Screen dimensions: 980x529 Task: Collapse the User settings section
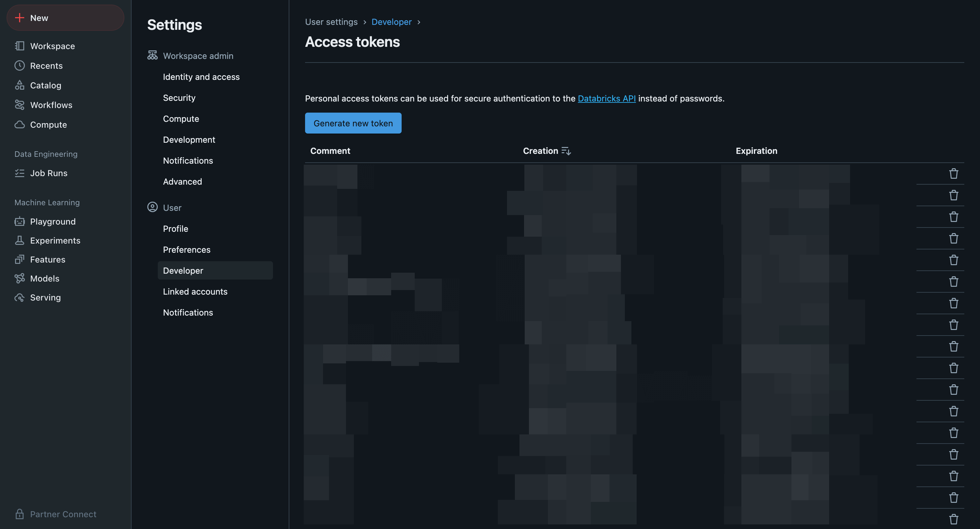(x=172, y=208)
